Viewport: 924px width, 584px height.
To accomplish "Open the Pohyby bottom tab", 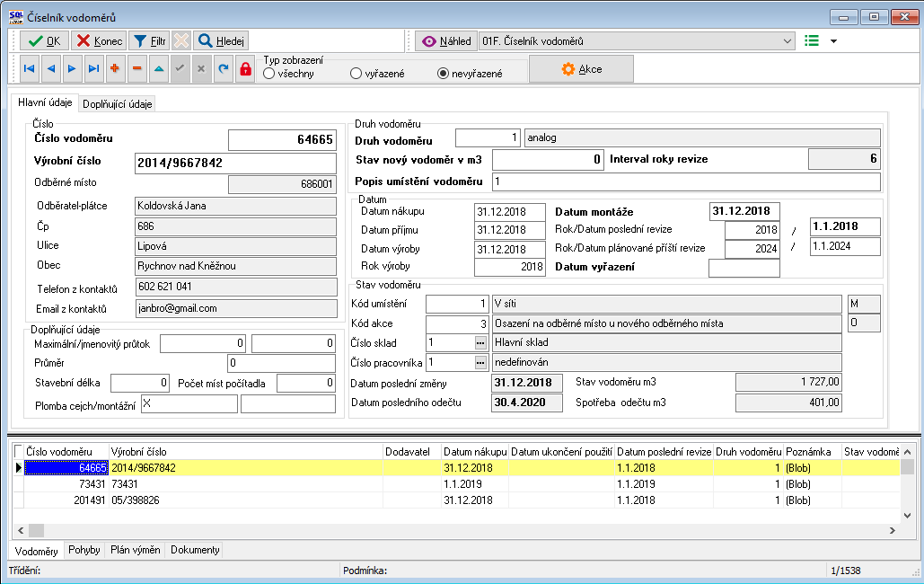I will click(84, 550).
